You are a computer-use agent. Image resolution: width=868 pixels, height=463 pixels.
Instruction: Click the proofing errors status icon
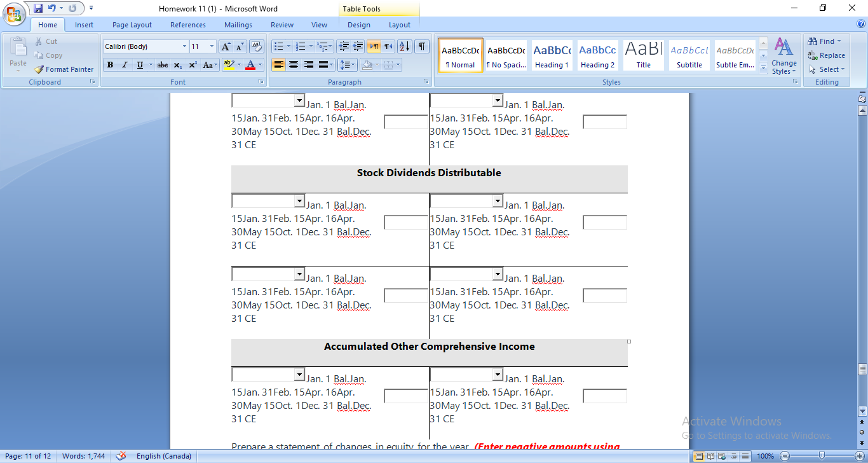click(x=121, y=456)
